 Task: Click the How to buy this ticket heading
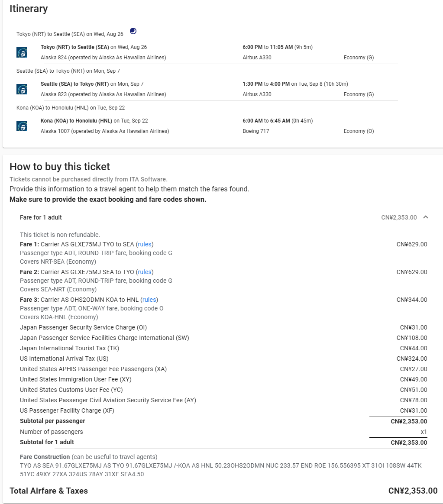(x=60, y=167)
